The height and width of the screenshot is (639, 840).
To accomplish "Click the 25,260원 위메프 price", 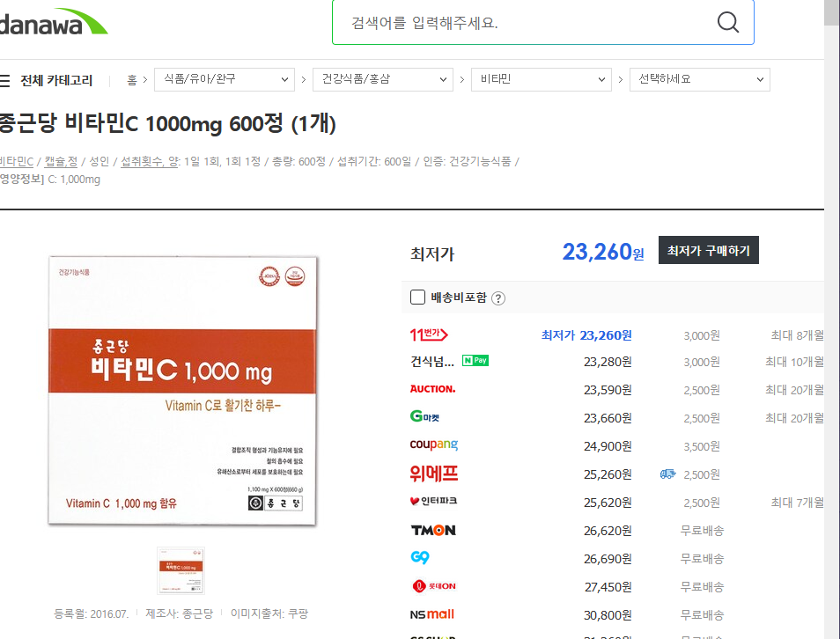I will (608, 474).
